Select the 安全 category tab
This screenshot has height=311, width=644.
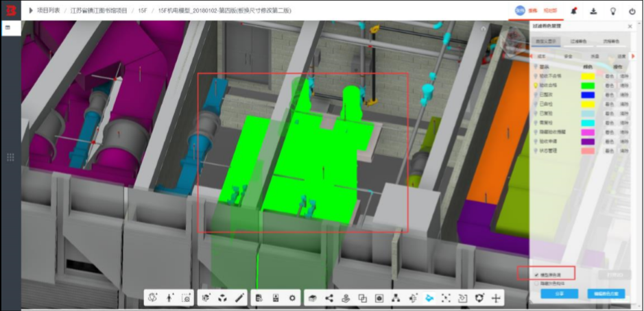click(569, 56)
